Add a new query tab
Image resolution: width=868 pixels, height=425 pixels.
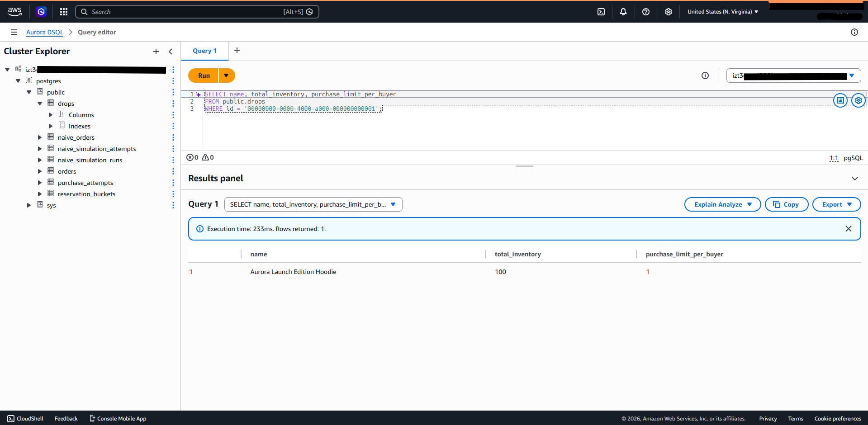(237, 50)
